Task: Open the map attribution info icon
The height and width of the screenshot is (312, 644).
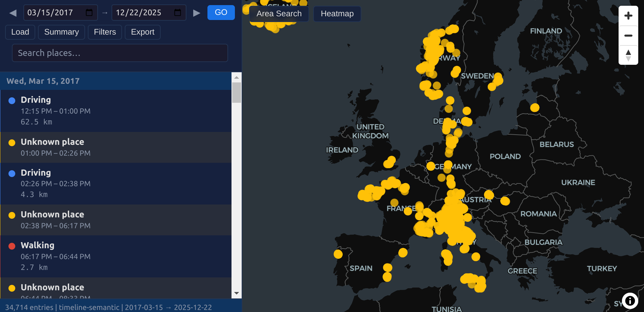Action: 630,301
